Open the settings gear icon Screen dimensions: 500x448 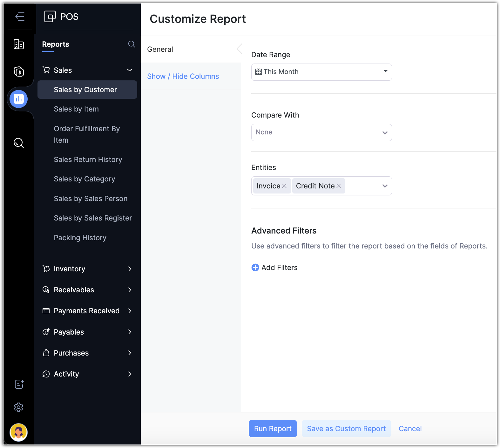(19, 407)
